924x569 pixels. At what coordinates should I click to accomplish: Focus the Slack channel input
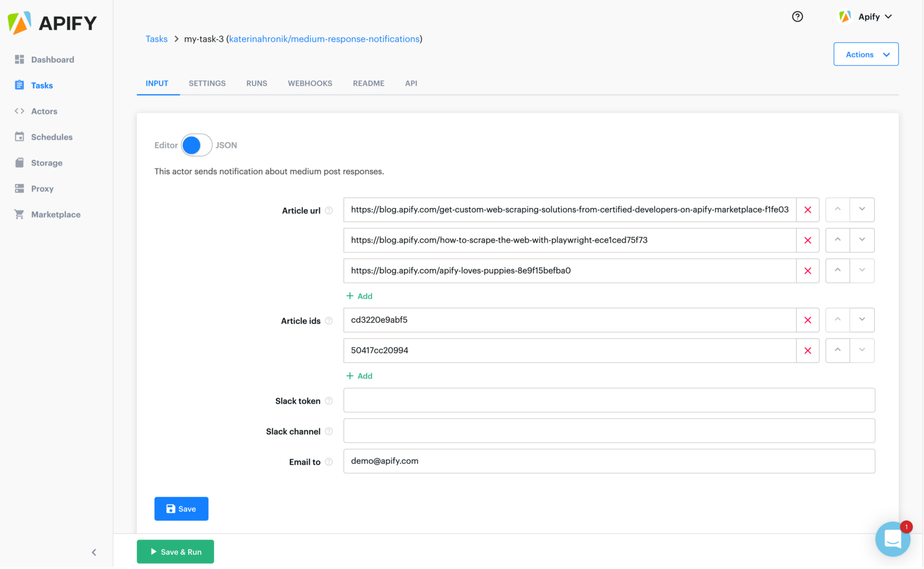click(x=609, y=431)
